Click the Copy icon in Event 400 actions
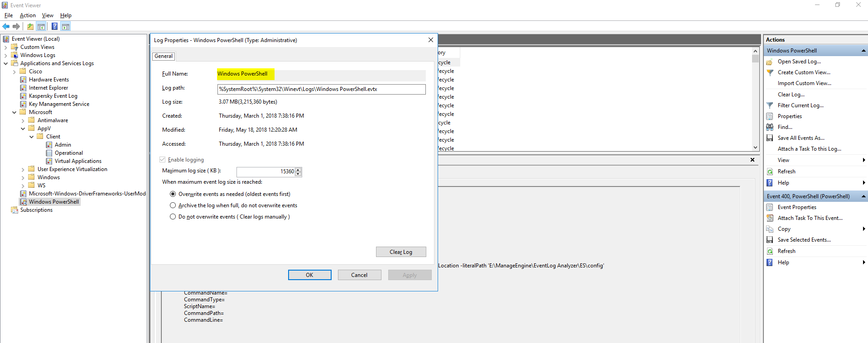This screenshot has height=343, width=868. pos(770,229)
